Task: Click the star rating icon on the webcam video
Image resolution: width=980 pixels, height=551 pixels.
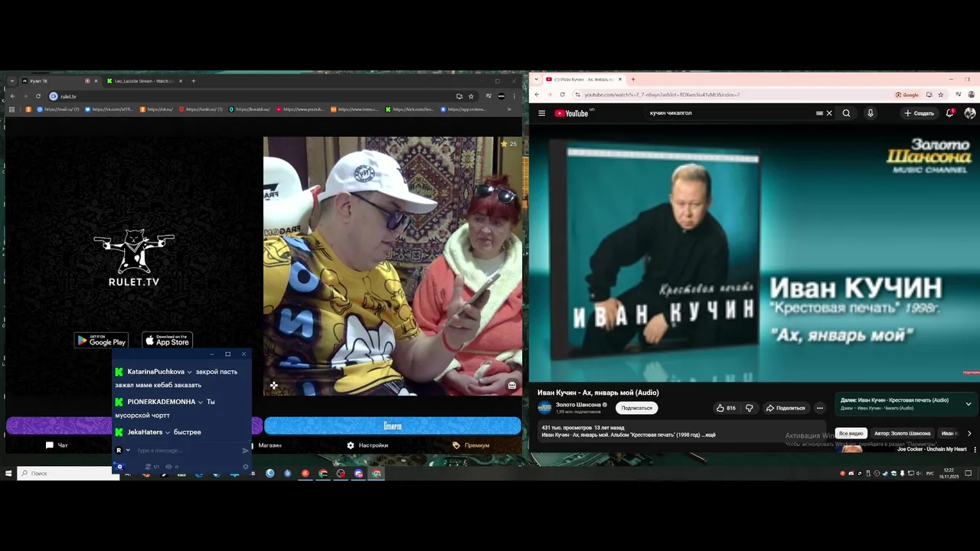Action: (504, 144)
